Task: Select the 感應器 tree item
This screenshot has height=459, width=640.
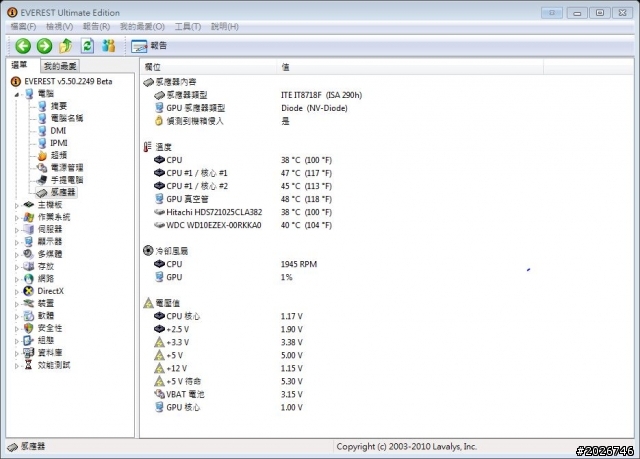Action: point(56,192)
